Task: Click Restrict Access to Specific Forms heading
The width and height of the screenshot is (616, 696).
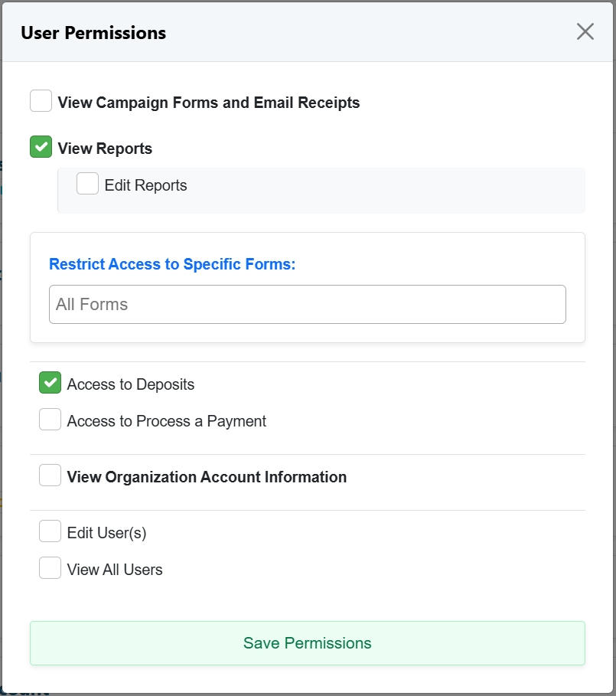Action: [x=172, y=264]
